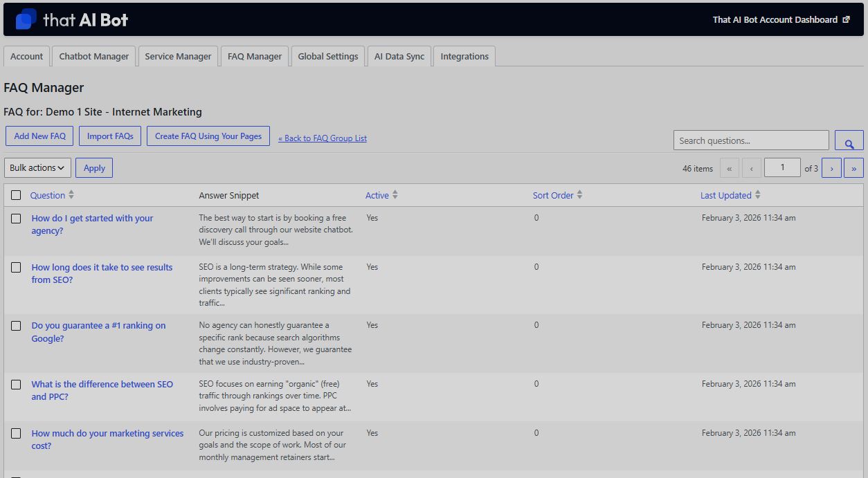The image size is (868, 478).
Task: Click the that AI Bot logo
Action: tap(72, 19)
